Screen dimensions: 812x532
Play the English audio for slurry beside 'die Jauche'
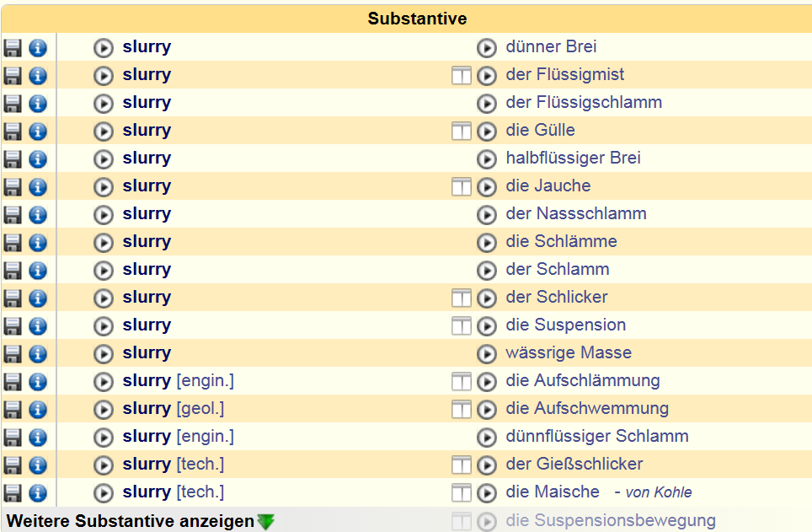(104, 187)
